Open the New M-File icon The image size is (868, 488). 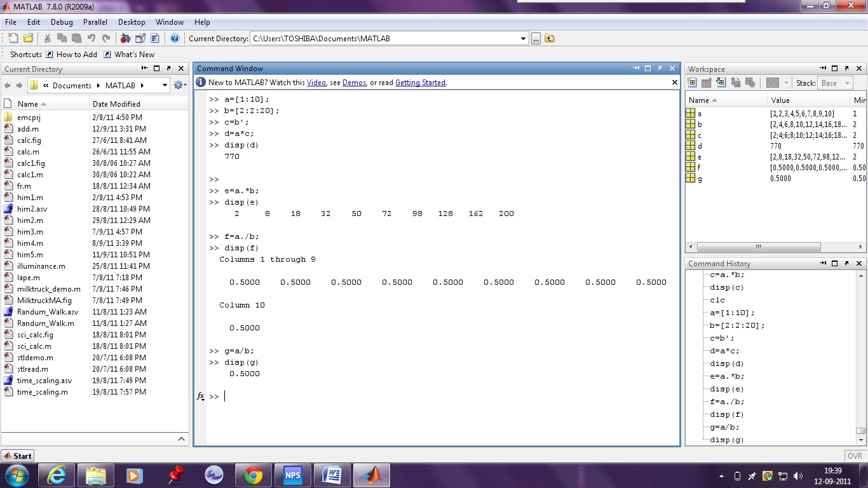tap(12, 38)
